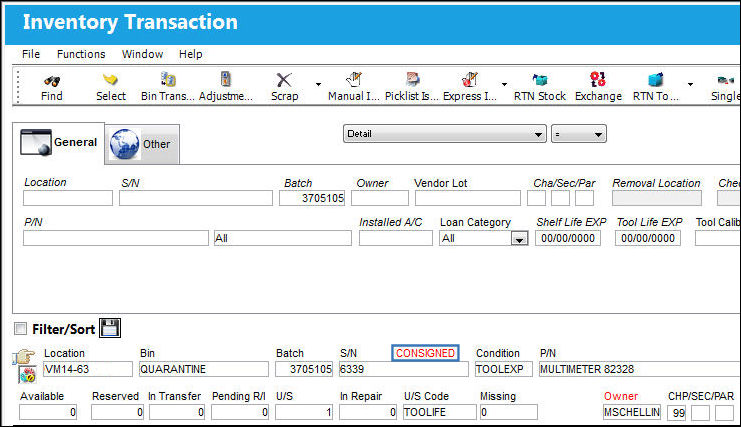The height and width of the screenshot is (427, 741).
Task: Open the Manual Issue tool
Action: (x=353, y=79)
